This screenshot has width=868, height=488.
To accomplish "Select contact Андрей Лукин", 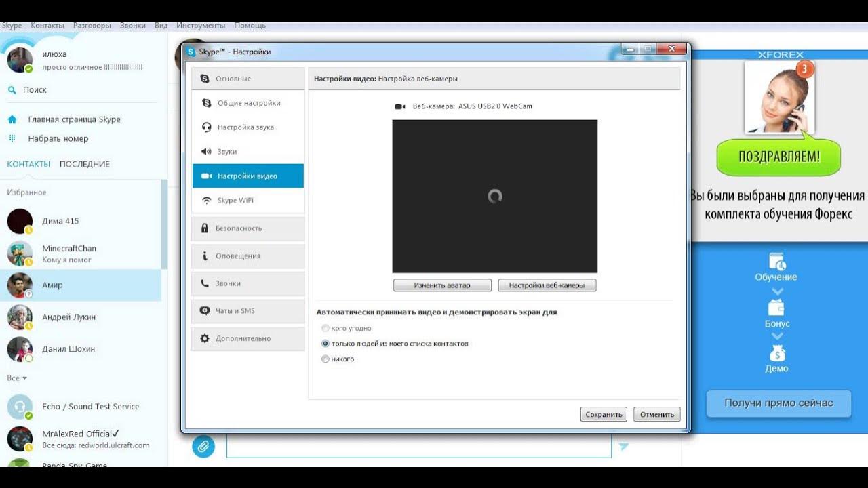I will pos(81,317).
